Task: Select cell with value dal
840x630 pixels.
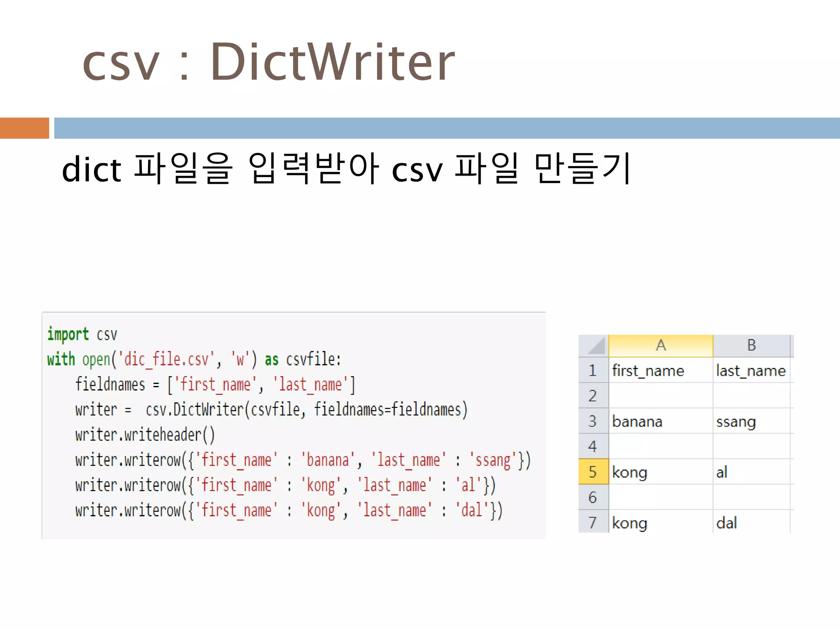Action: (x=726, y=523)
